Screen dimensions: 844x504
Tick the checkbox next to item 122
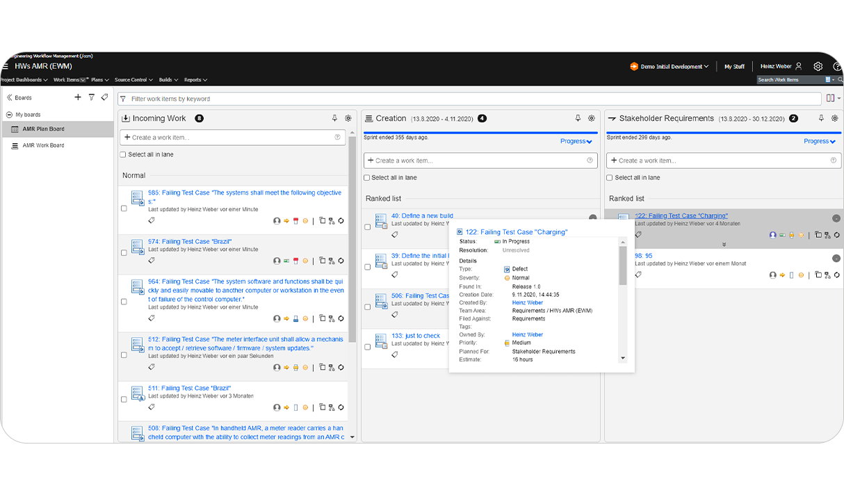(610, 216)
